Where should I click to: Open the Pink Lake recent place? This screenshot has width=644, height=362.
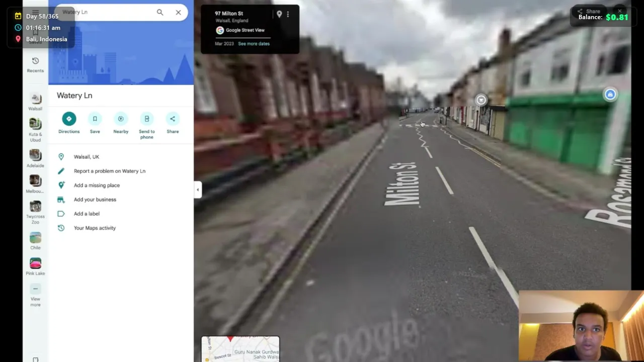coord(35,267)
